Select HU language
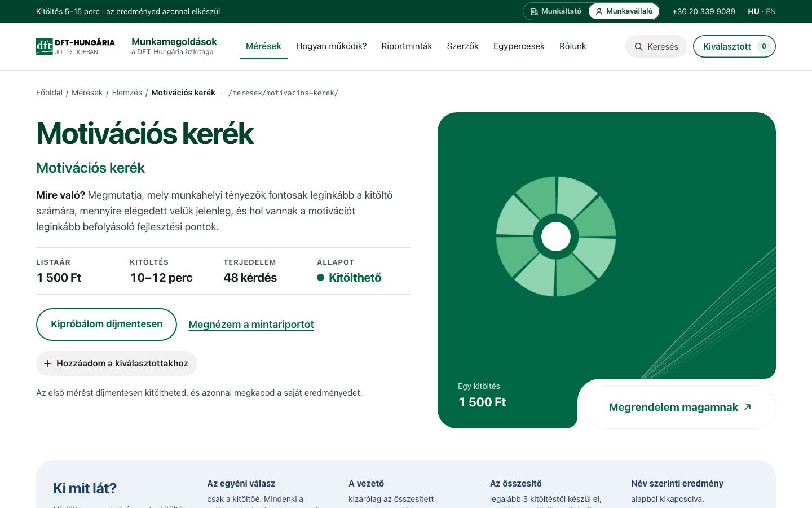The height and width of the screenshot is (508, 812). (753, 11)
